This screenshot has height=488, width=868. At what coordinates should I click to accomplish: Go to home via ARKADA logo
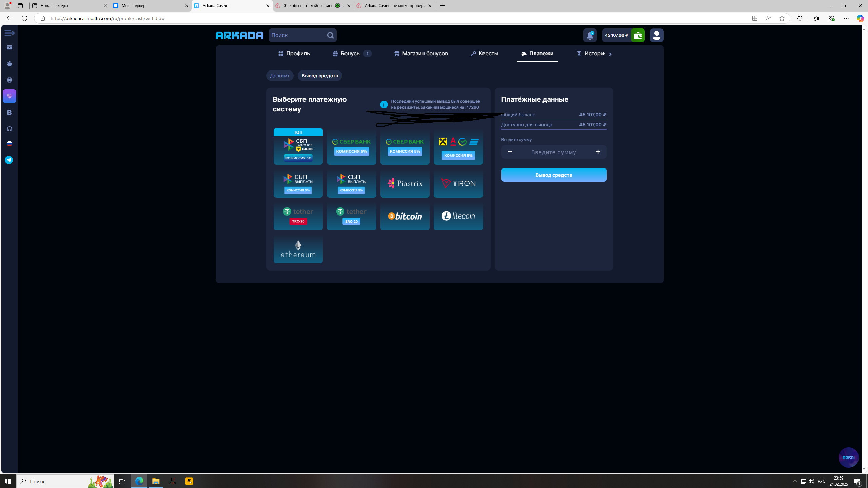click(239, 35)
